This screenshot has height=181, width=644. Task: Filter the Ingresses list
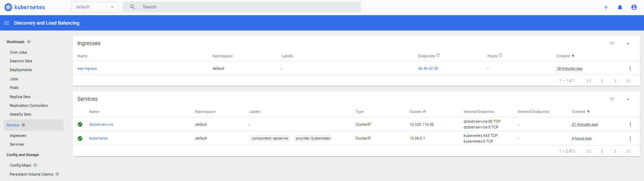612,43
